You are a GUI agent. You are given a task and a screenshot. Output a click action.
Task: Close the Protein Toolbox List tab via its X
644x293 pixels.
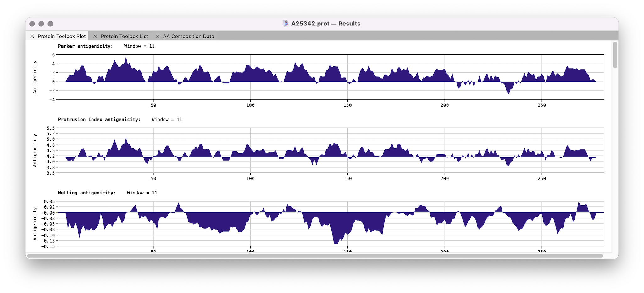pos(96,36)
